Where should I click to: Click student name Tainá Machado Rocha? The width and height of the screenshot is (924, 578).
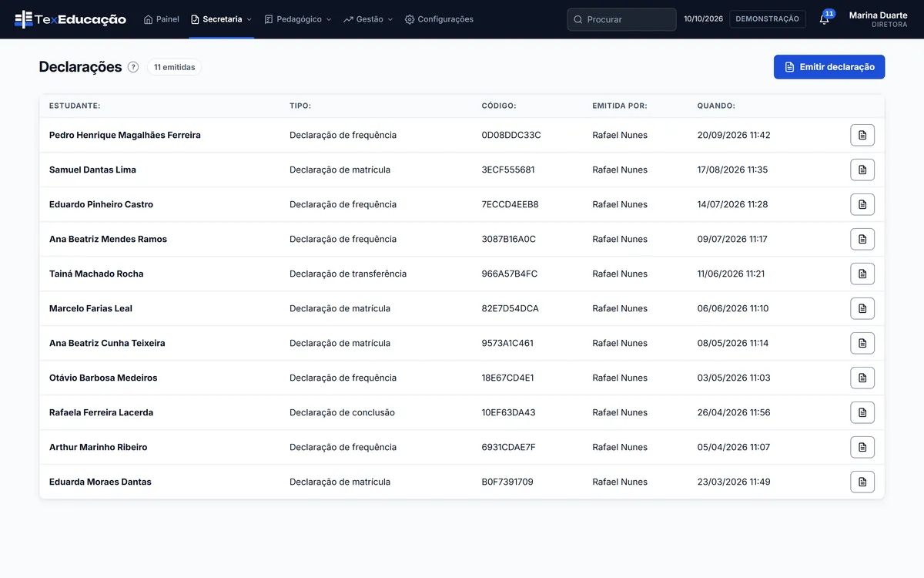[x=96, y=274]
